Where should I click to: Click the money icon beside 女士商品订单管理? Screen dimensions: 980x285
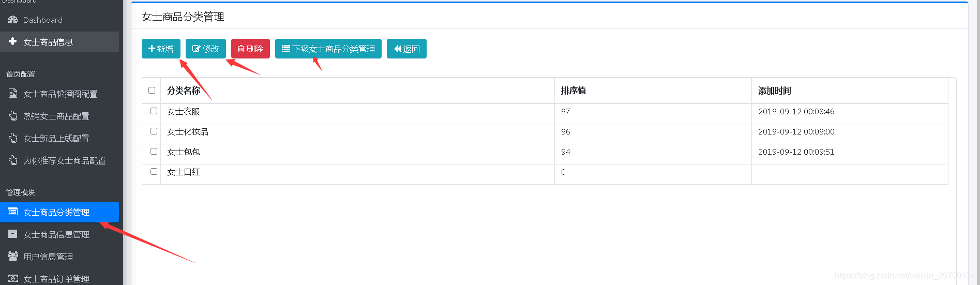[13, 278]
